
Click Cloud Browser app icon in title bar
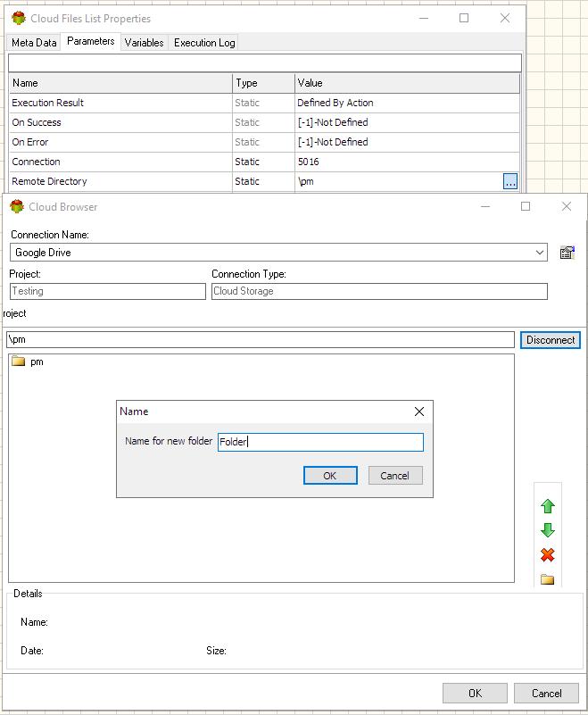[x=17, y=206]
